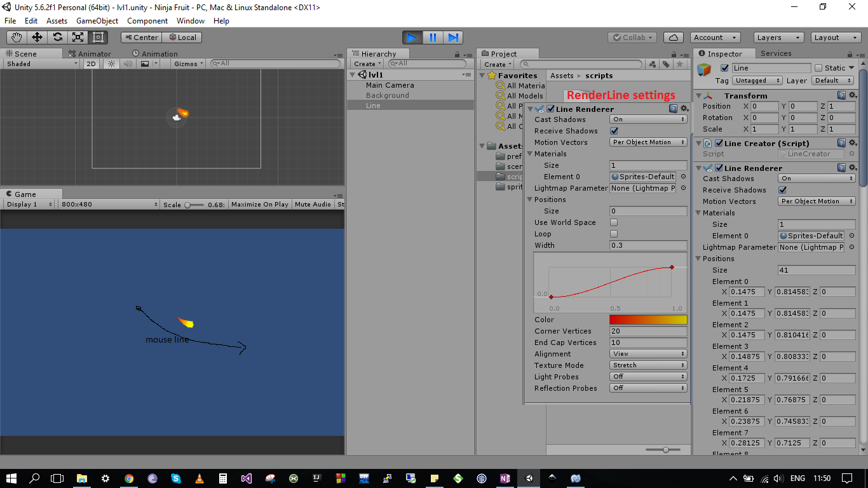Open the Account dropdown button
Screen dimensions: 868x488
coord(715,37)
